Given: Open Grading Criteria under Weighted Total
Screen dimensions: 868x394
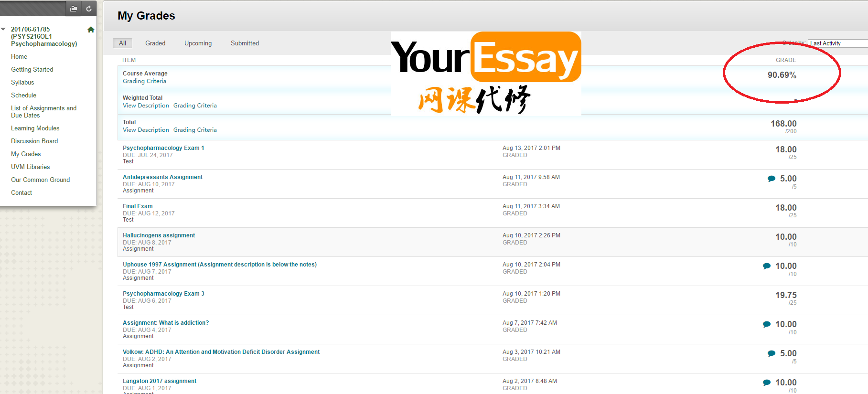Looking at the screenshot, I should pyautogui.click(x=195, y=106).
